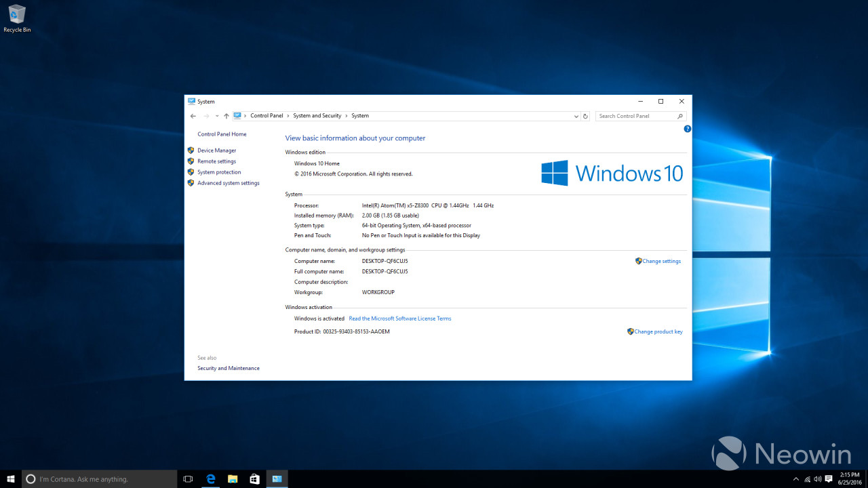
Task: Click the search magnifier icon
Action: [681, 116]
